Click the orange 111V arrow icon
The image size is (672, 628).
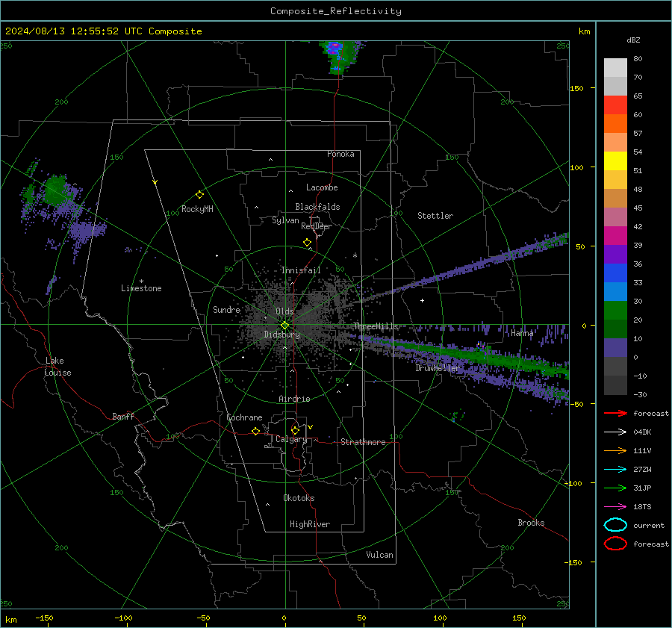pyautogui.click(x=615, y=450)
